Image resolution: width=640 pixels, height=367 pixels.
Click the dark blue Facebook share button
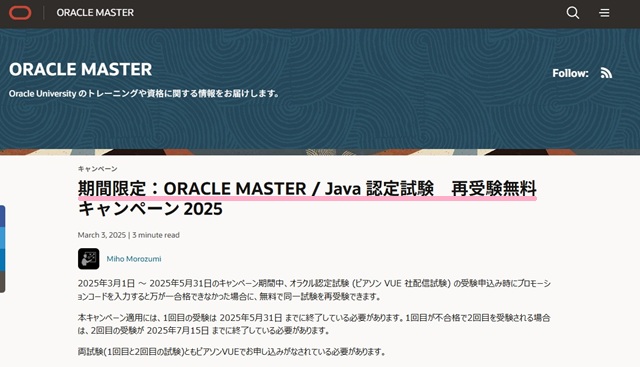[2, 216]
